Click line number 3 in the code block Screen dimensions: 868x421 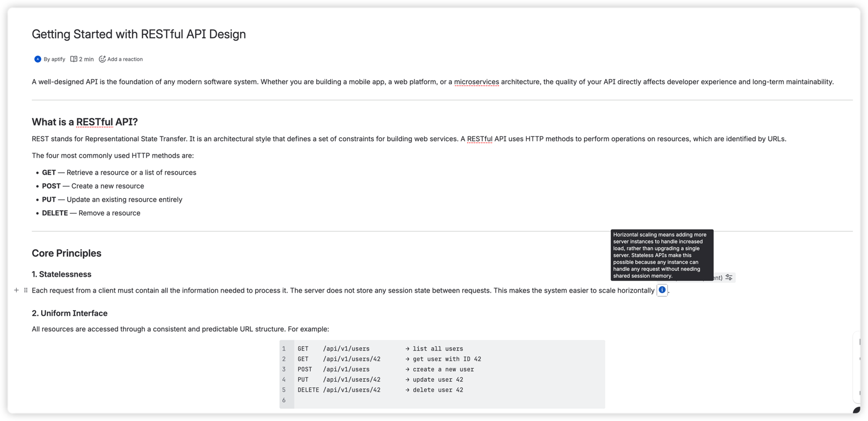click(284, 369)
